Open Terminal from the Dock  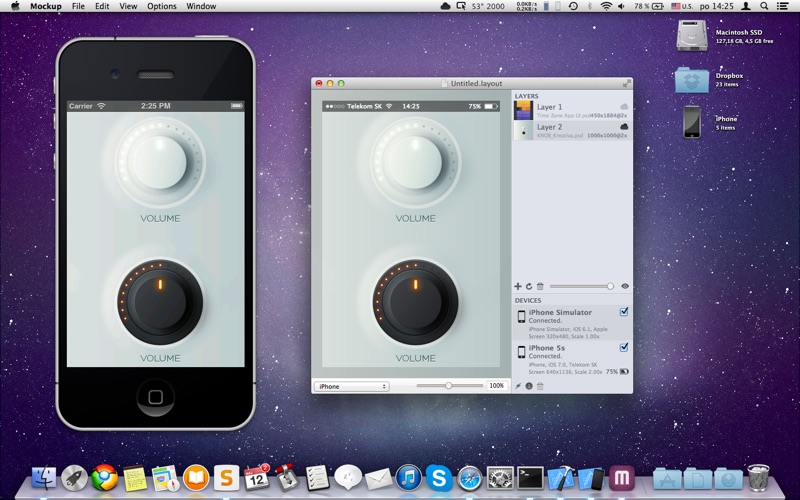531,479
